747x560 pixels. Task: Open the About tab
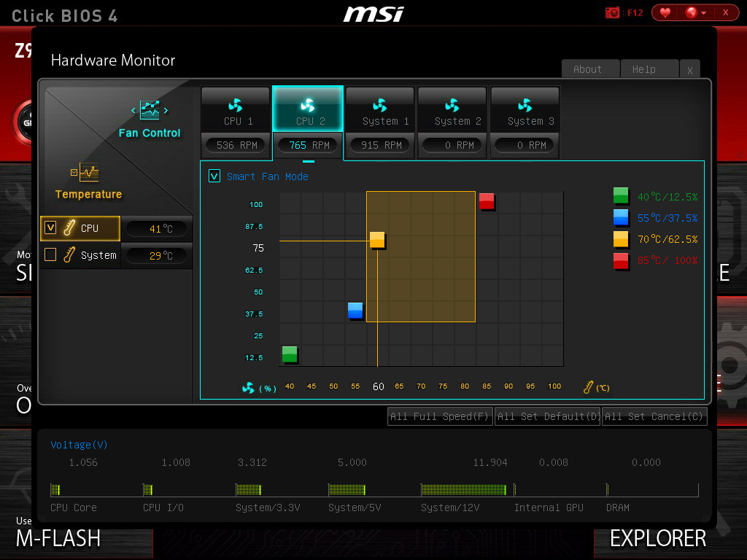point(591,69)
